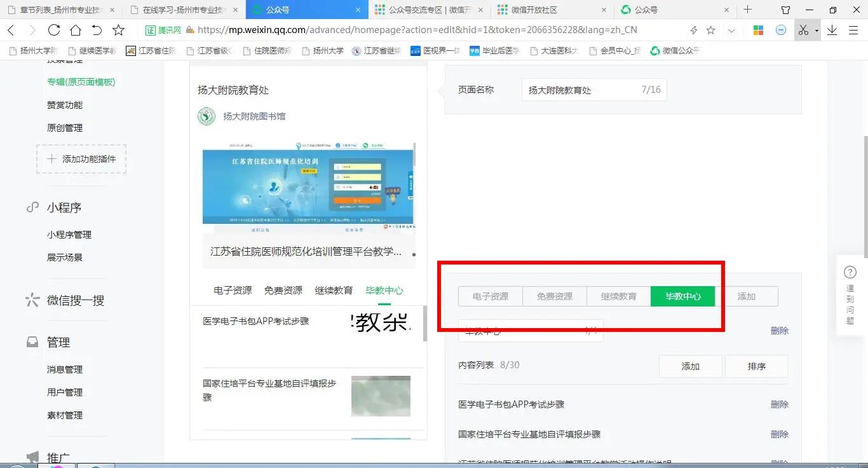Viewport: 868px width, 468px height.
Task: Open the 继续医学教 bookmark
Action: coord(92,51)
